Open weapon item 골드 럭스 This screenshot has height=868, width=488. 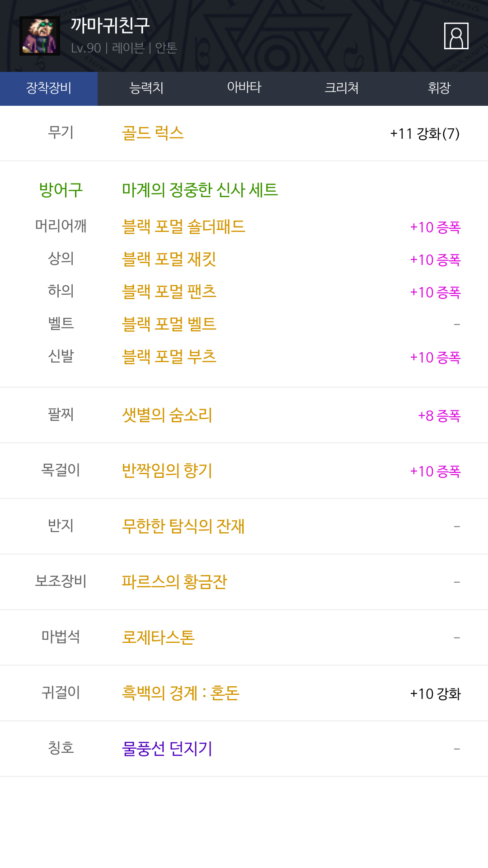tap(153, 133)
